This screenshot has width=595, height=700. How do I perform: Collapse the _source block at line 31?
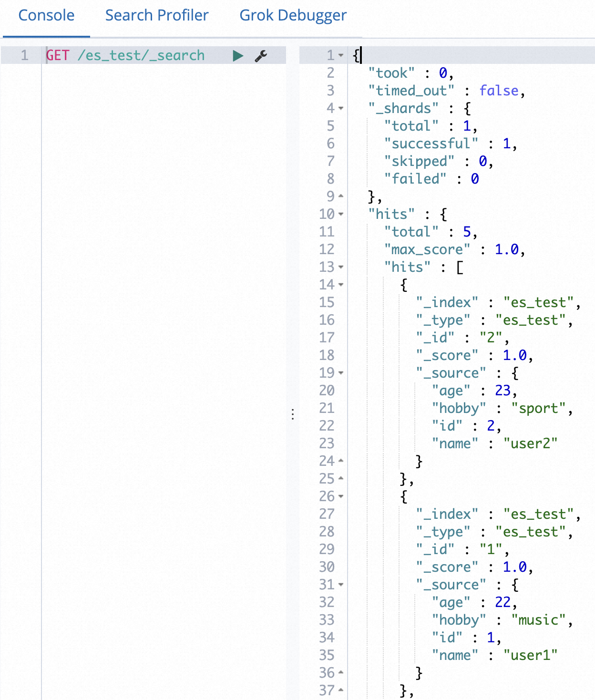pos(341,585)
